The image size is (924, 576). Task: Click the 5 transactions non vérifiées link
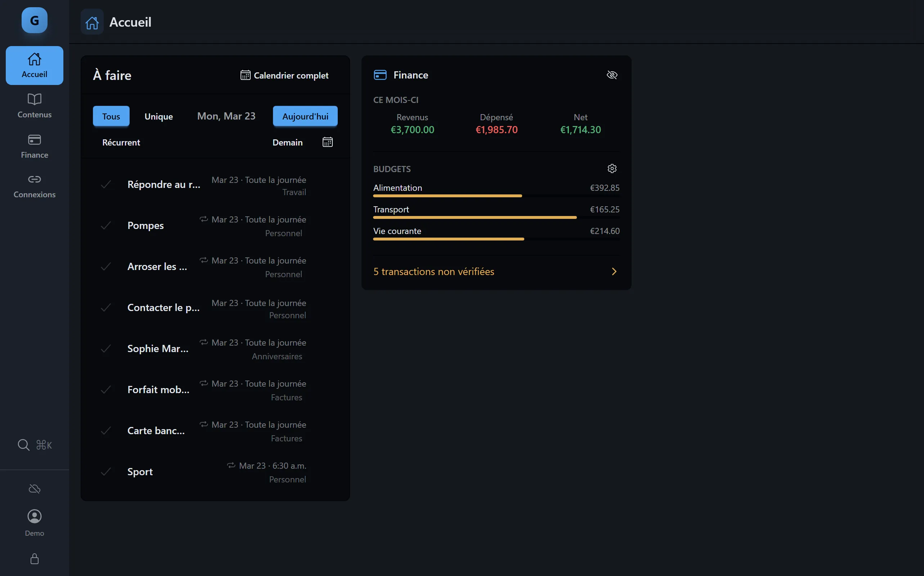433,271
